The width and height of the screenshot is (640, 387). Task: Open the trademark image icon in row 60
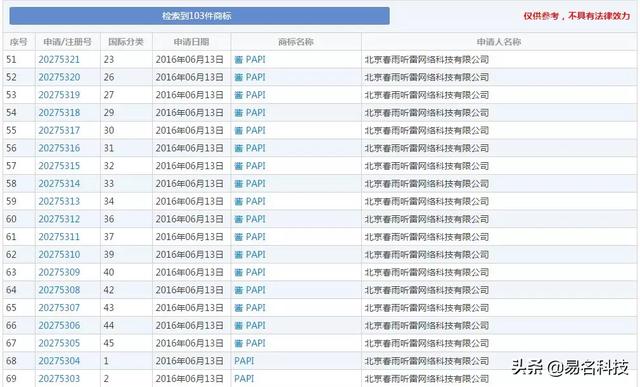[x=239, y=219]
